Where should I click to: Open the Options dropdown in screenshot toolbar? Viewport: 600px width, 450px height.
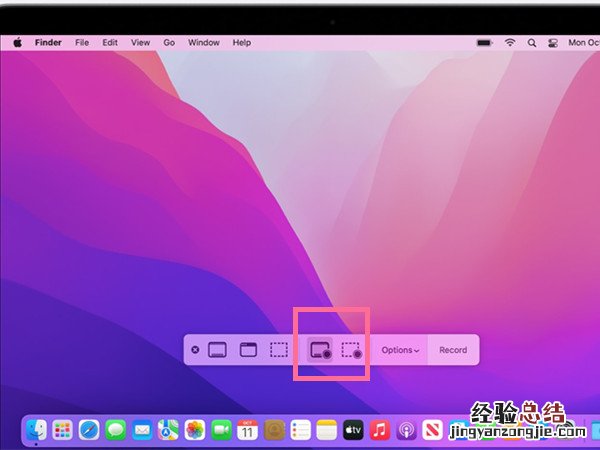pyautogui.click(x=400, y=350)
